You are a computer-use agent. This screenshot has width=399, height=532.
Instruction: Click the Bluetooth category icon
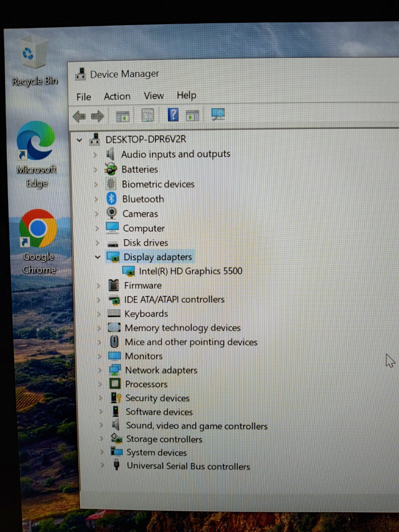[111, 199]
